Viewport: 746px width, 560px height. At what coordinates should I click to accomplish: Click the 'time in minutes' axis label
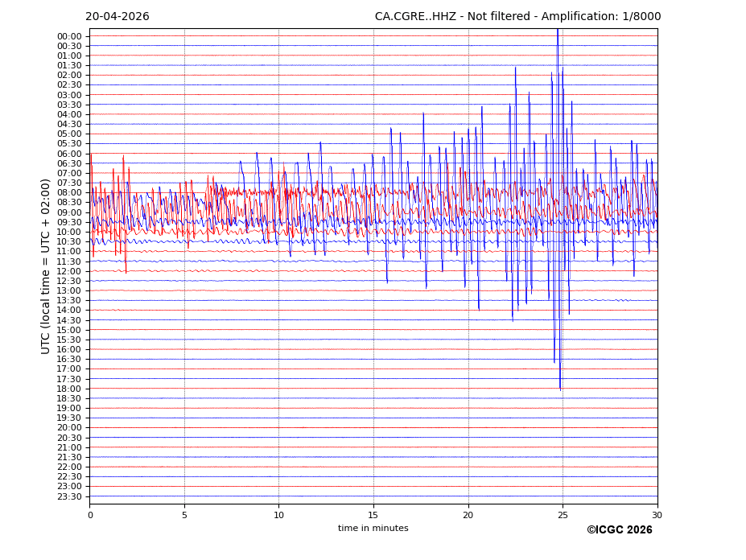(x=373, y=529)
